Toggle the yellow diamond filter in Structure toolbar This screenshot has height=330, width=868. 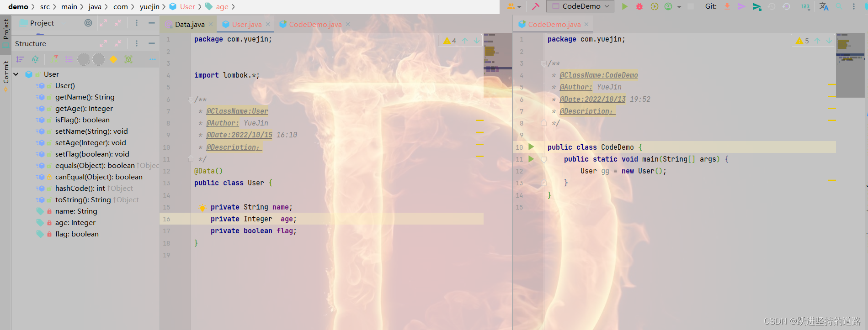[x=113, y=59]
